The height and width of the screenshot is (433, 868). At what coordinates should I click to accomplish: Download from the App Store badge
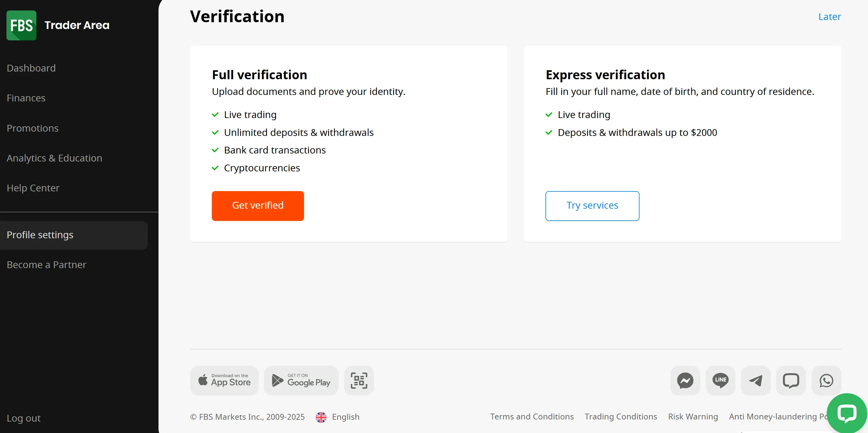(224, 381)
